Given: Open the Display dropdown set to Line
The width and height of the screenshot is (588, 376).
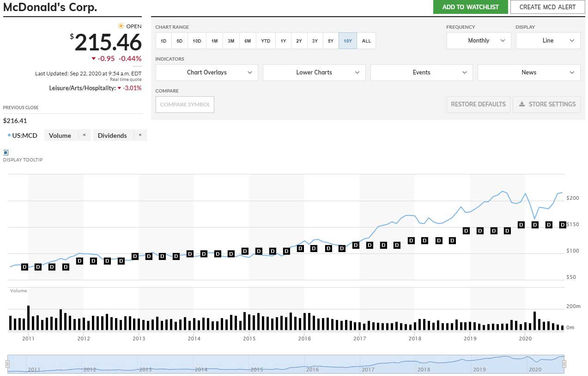Looking at the screenshot, I should pos(548,41).
